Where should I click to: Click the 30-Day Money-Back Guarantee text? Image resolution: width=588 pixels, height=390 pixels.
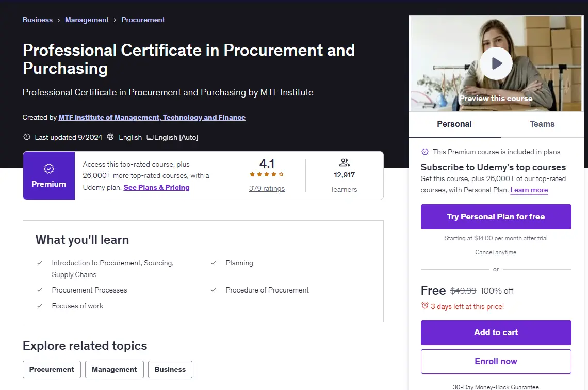coord(496,387)
